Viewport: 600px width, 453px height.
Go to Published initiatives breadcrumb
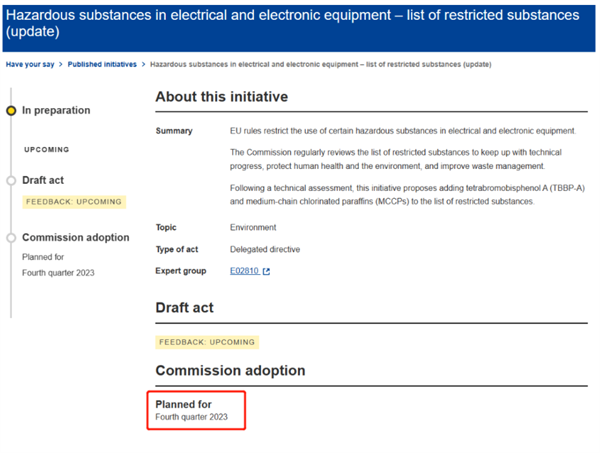pos(102,64)
